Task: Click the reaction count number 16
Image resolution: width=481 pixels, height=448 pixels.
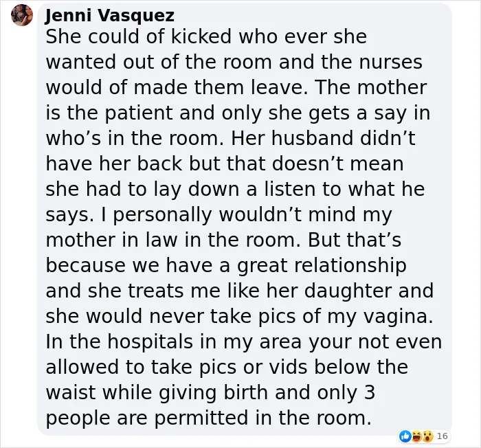Action: point(442,436)
